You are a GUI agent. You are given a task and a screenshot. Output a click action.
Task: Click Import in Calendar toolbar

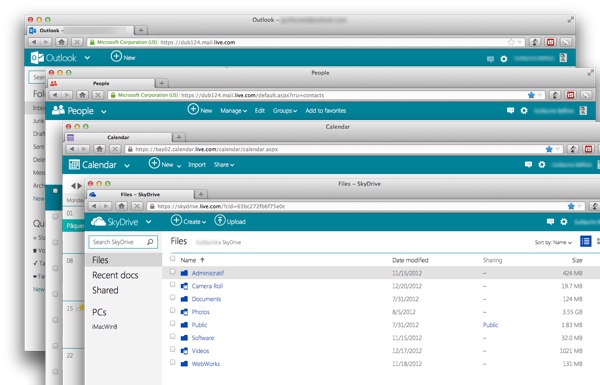click(x=197, y=165)
